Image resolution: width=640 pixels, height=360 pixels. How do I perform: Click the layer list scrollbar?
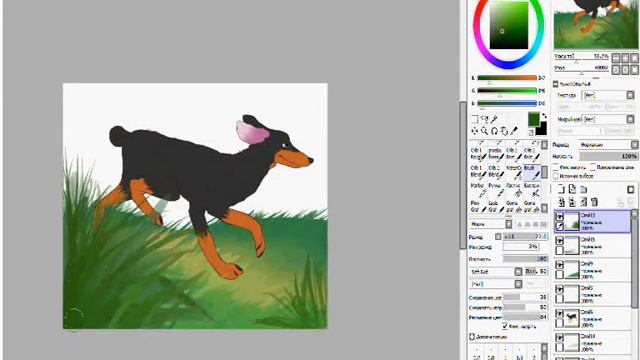[635, 261]
